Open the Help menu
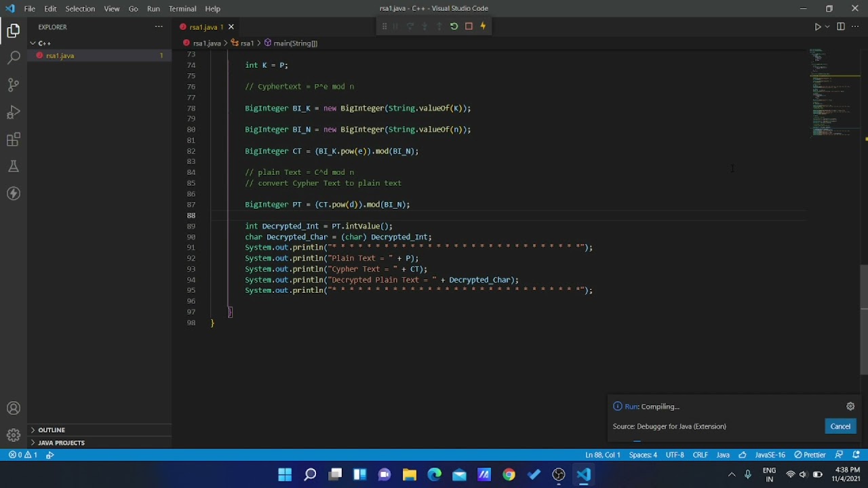 pyautogui.click(x=212, y=9)
